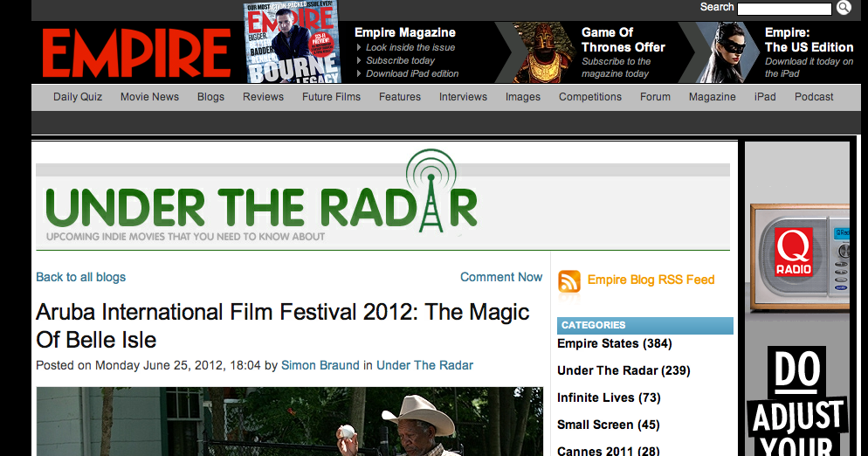Open the Blogs menu item
868x456 pixels.
point(211,97)
